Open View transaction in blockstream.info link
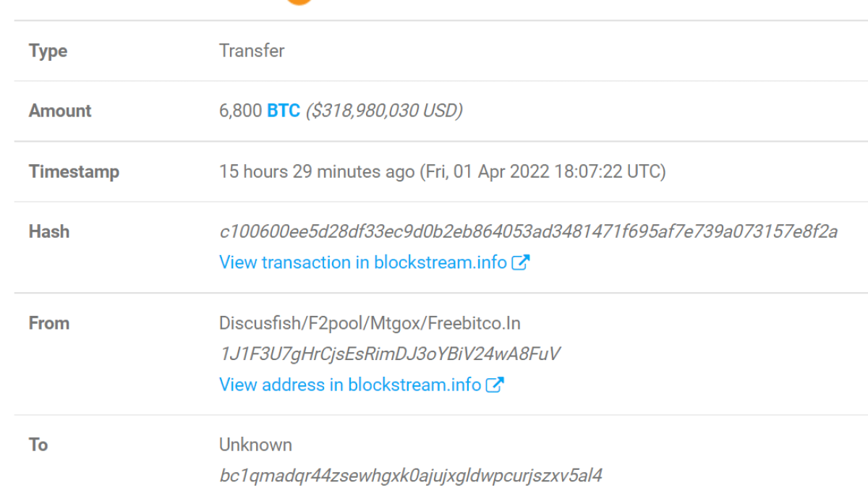 point(362,262)
